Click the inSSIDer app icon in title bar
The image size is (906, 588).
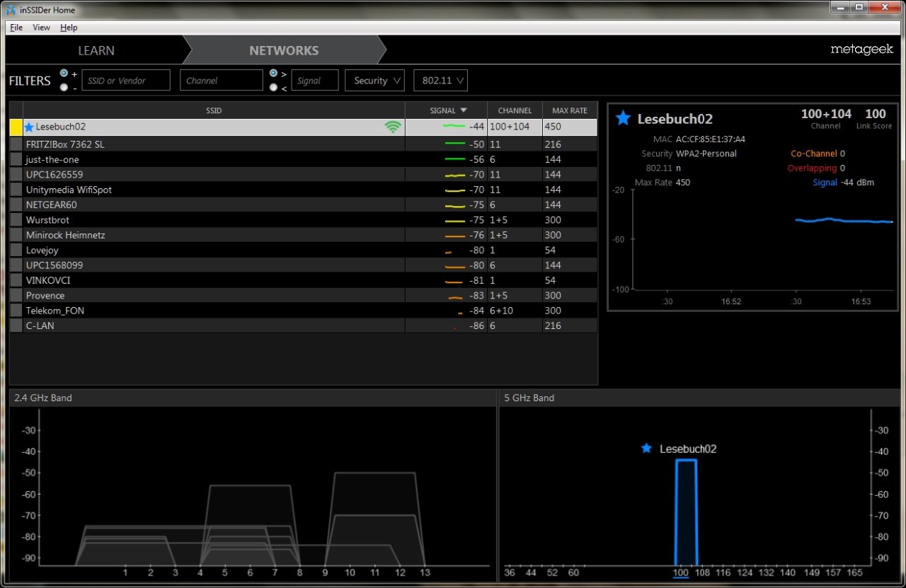pyautogui.click(x=11, y=10)
